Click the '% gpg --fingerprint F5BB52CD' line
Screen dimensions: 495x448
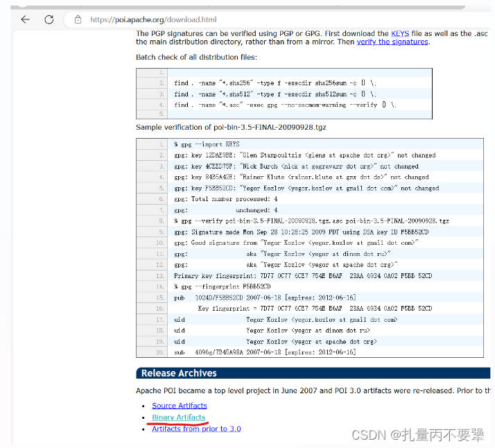(223, 286)
